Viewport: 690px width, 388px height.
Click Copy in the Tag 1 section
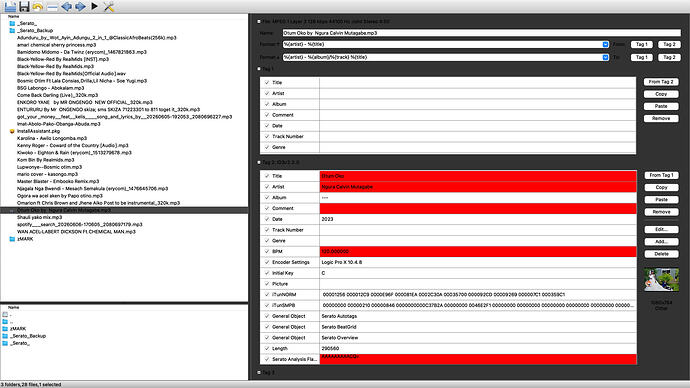pyautogui.click(x=661, y=94)
